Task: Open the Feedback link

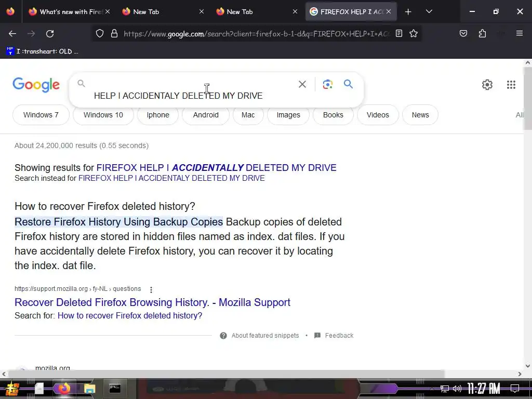Action: [334, 336]
